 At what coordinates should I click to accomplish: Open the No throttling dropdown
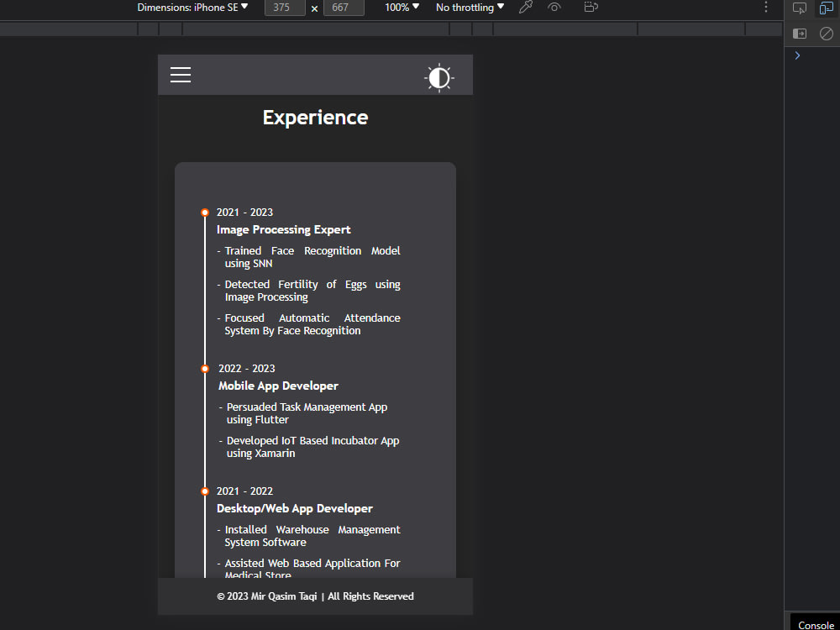click(468, 8)
